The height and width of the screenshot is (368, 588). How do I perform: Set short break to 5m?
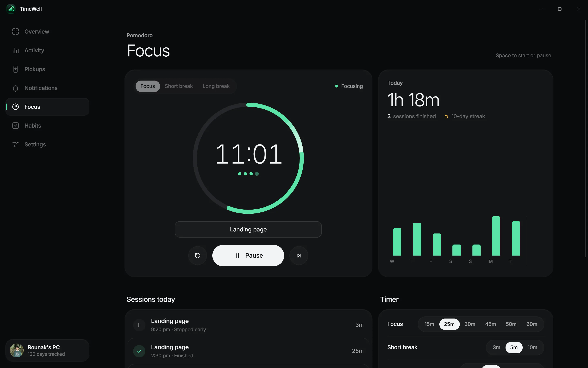[x=514, y=347]
